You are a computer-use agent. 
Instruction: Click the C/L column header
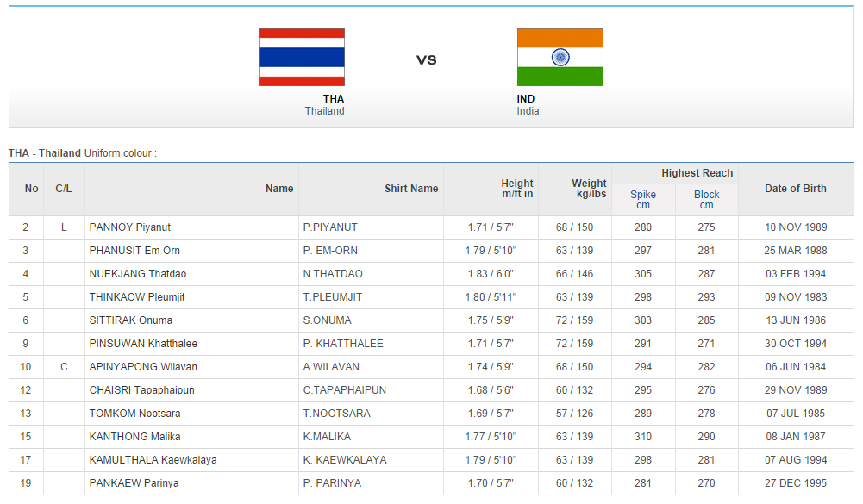[64, 189]
